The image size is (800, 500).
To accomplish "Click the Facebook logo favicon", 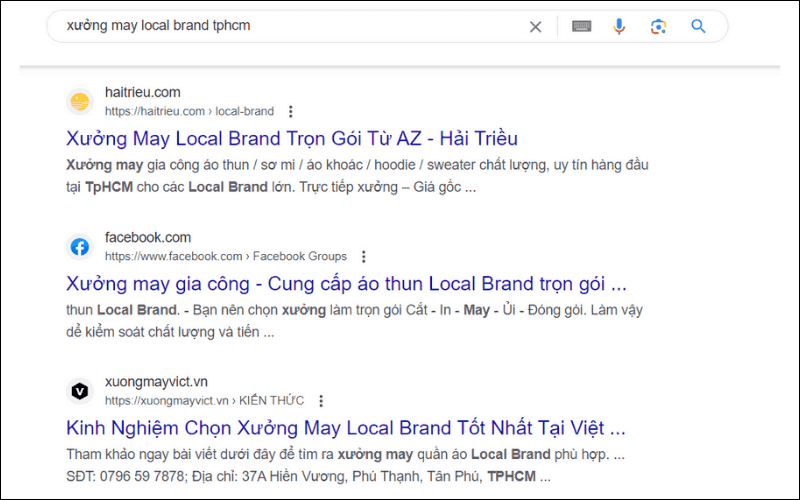I will 80,247.
